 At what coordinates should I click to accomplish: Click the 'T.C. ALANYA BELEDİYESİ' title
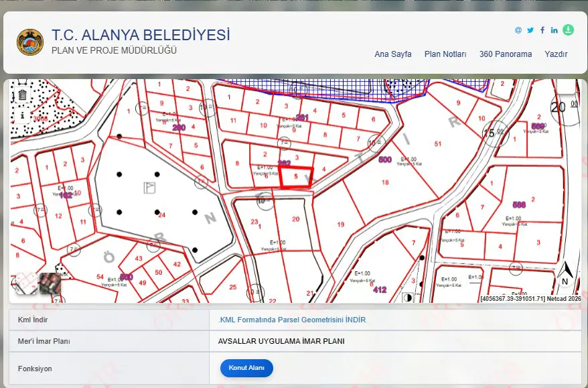[x=141, y=35]
